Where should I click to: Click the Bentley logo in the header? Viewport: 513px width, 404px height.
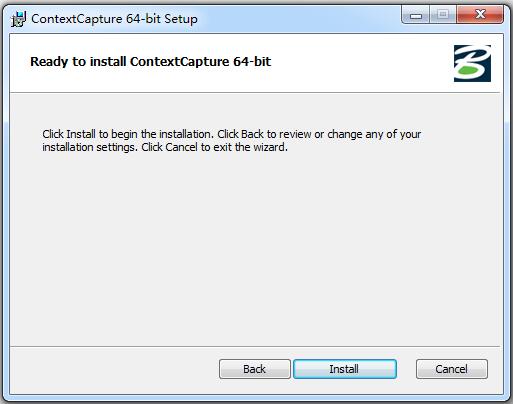coord(472,63)
